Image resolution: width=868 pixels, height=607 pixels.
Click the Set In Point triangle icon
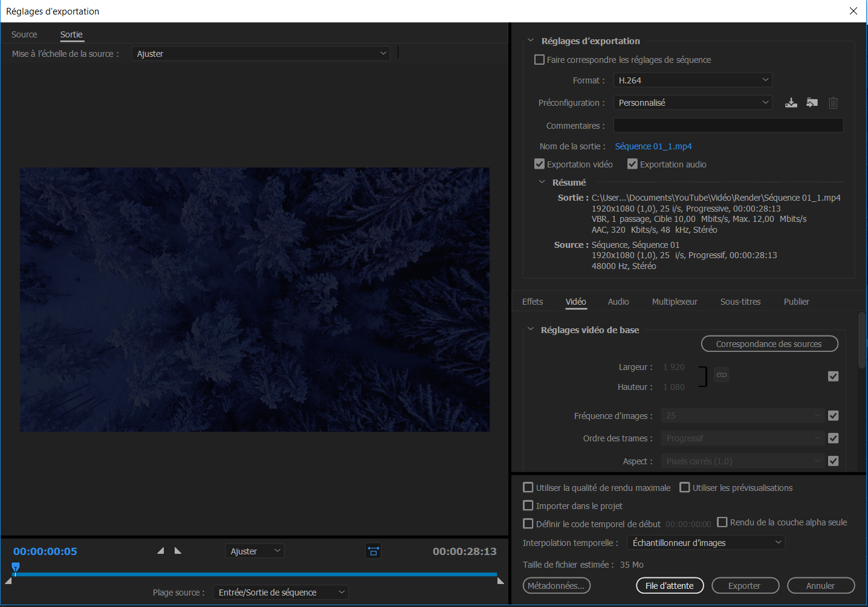click(160, 551)
